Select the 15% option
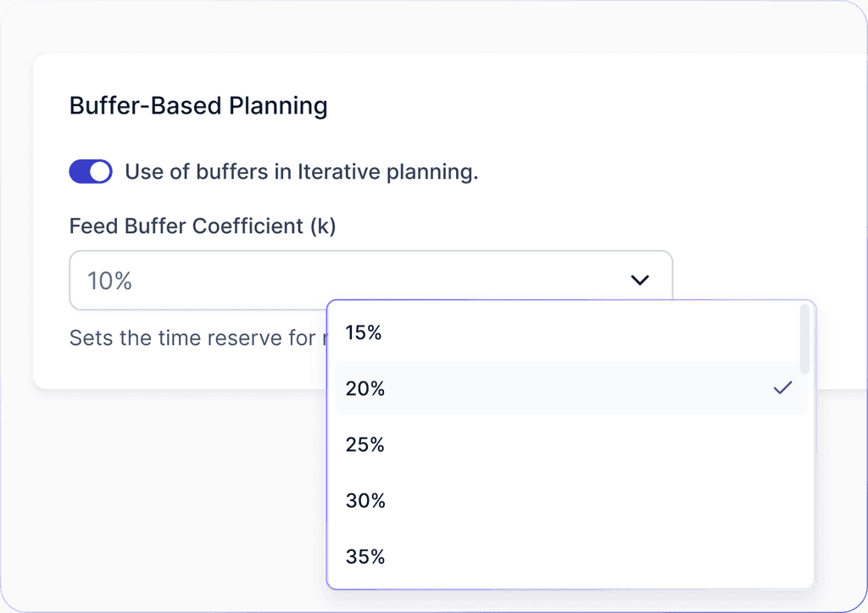 (364, 333)
